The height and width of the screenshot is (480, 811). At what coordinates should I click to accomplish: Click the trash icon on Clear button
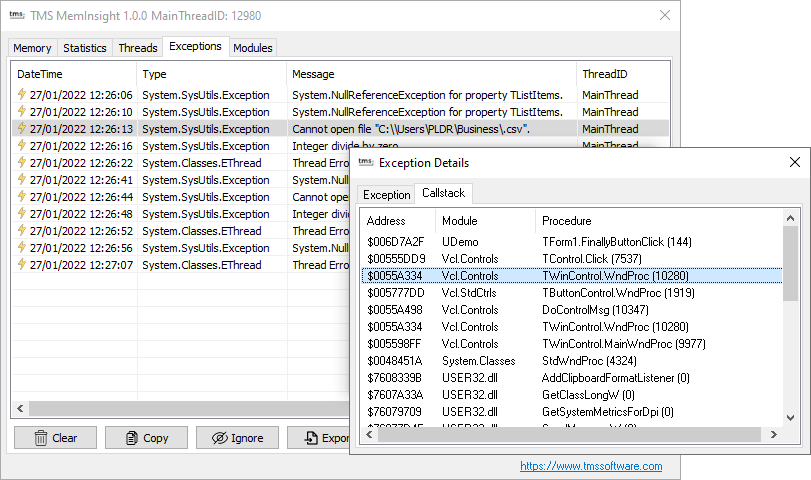pyautogui.click(x=41, y=438)
